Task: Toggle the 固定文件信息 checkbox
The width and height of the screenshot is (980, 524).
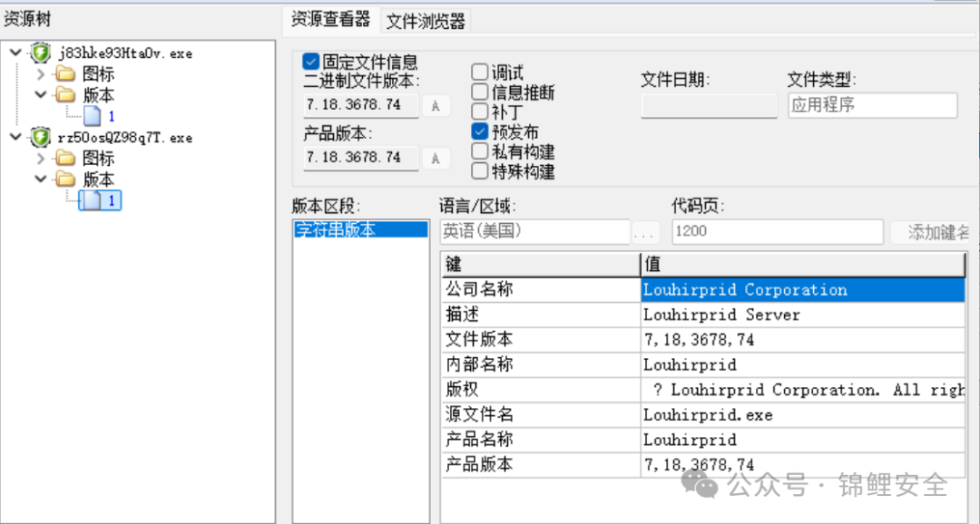Action: point(310,62)
